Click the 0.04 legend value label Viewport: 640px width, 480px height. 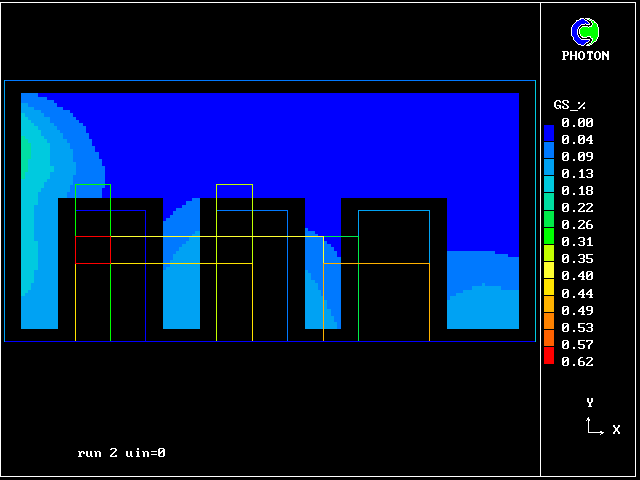[x=577, y=140]
